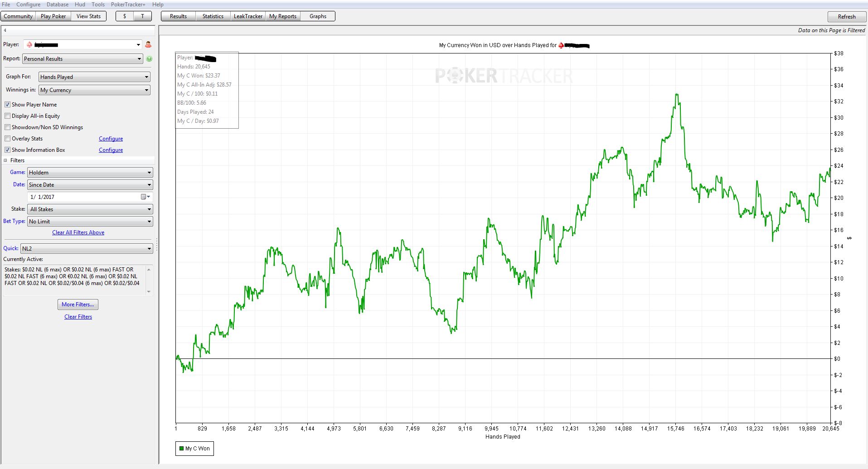
Task: Click the "My C Won: $23.37" info line
Action: click(199, 76)
